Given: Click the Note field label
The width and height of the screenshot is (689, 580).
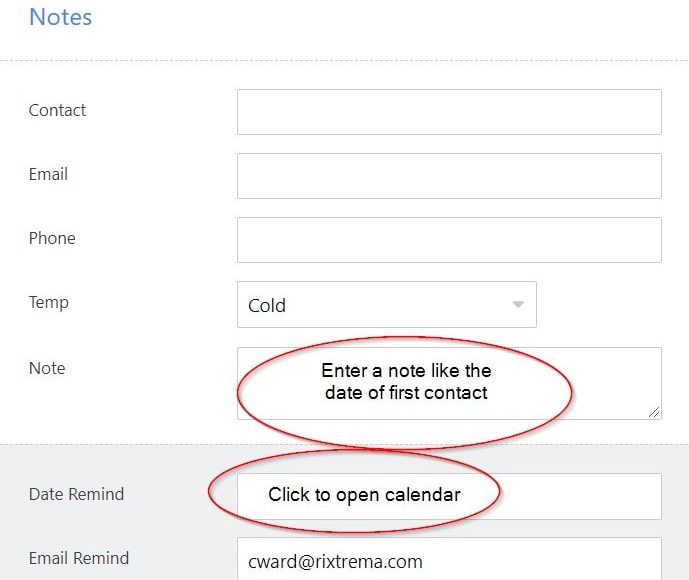Looking at the screenshot, I should click(47, 368).
